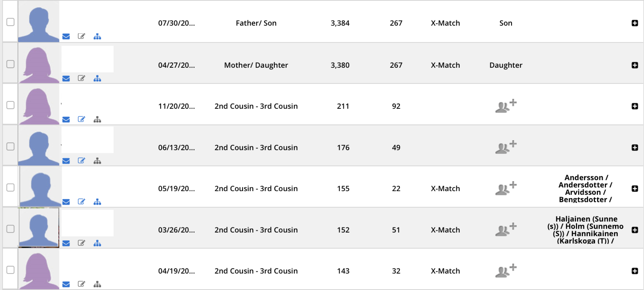Tick checkbox for the Mother/Daughter row
The width and height of the screenshot is (644, 290).
(10, 64)
